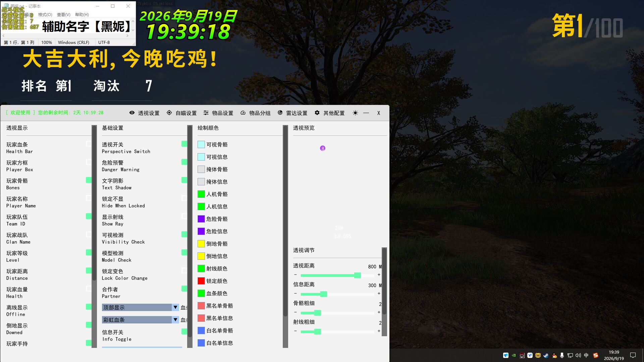Open the 查看(V) menu in Notepad
The width and height of the screenshot is (644, 362).
click(x=63, y=14)
